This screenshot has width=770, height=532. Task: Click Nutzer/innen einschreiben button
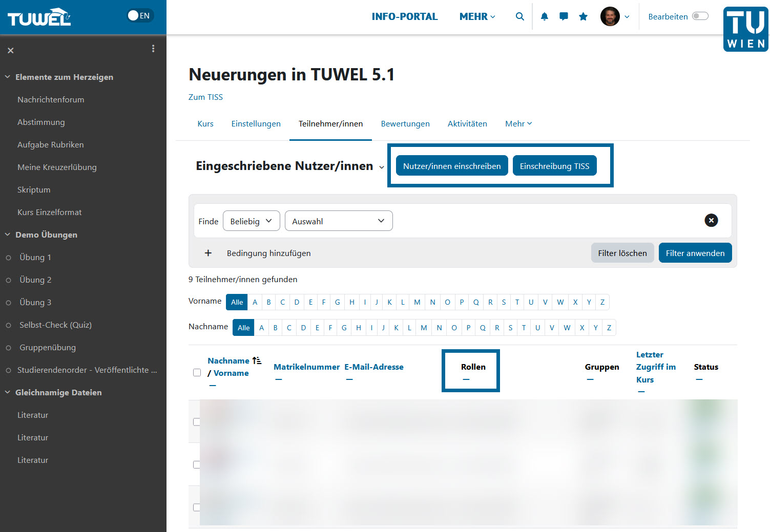(451, 166)
